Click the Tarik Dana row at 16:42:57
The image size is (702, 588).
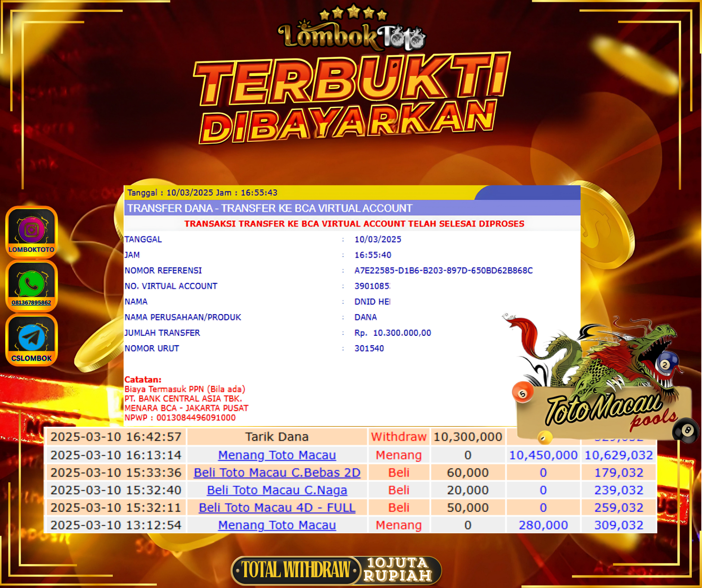277,437
